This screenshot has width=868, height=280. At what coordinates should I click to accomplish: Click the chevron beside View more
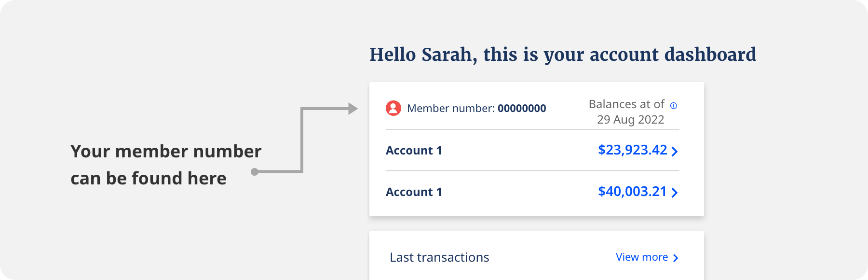(676, 258)
